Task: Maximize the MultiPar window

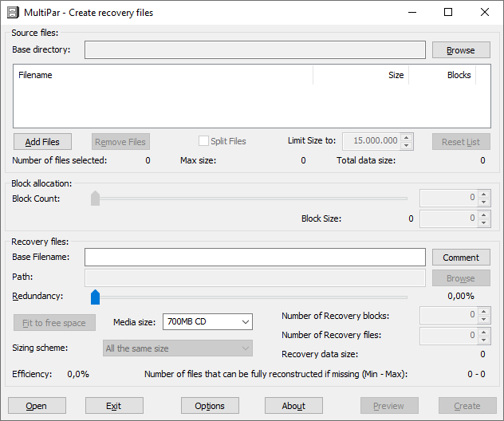Action: tap(448, 13)
